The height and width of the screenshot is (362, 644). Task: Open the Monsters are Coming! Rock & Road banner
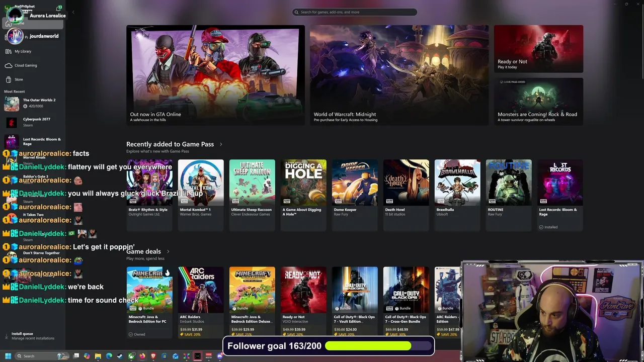click(x=538, y=101)
